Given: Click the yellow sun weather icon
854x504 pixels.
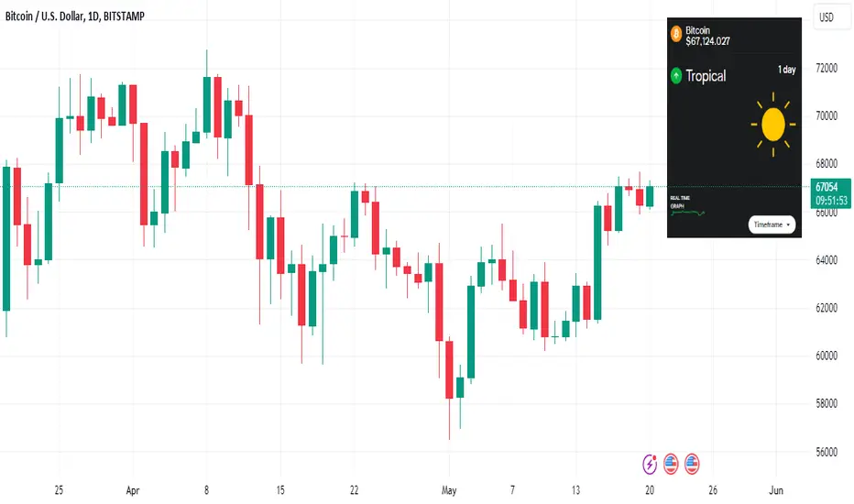Looking at the screenshot, I should pos(772,125).
